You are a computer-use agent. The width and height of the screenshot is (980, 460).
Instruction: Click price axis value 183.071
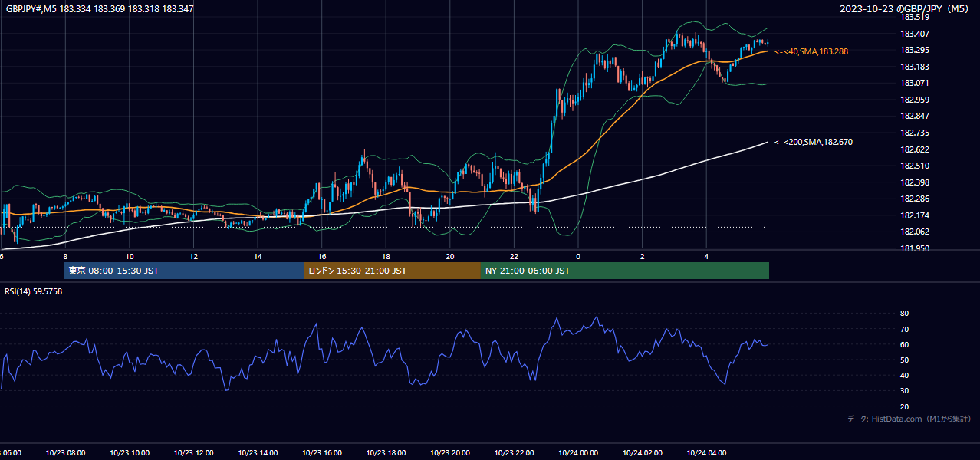pyautogui.click(x=914, y=83)
